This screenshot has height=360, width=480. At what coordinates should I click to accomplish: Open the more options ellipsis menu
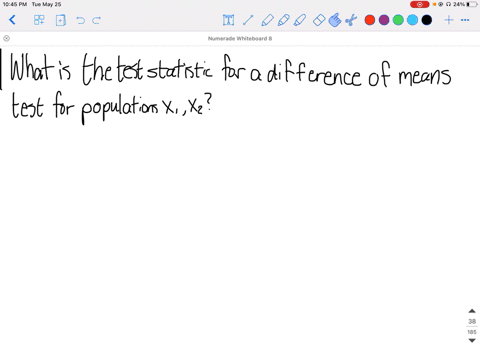pos(465,20)
